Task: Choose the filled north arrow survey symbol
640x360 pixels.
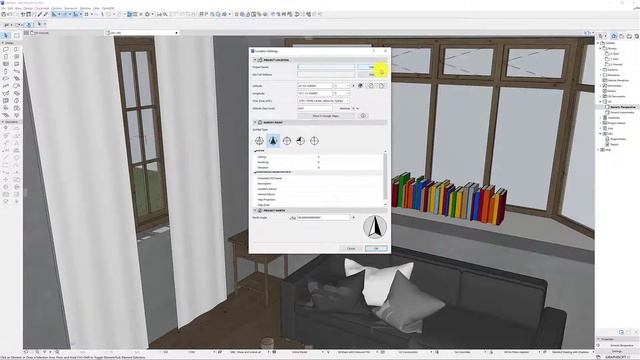Action: click(x=273, y=141)
